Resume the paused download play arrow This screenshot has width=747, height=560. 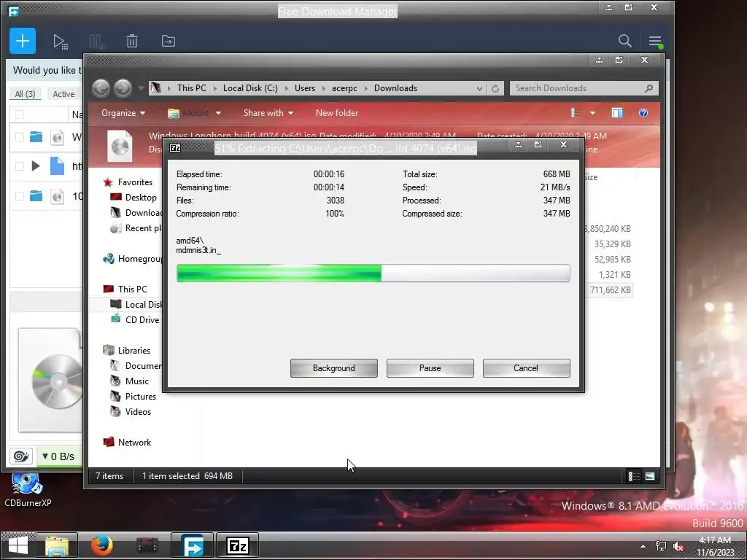(36, 166)
